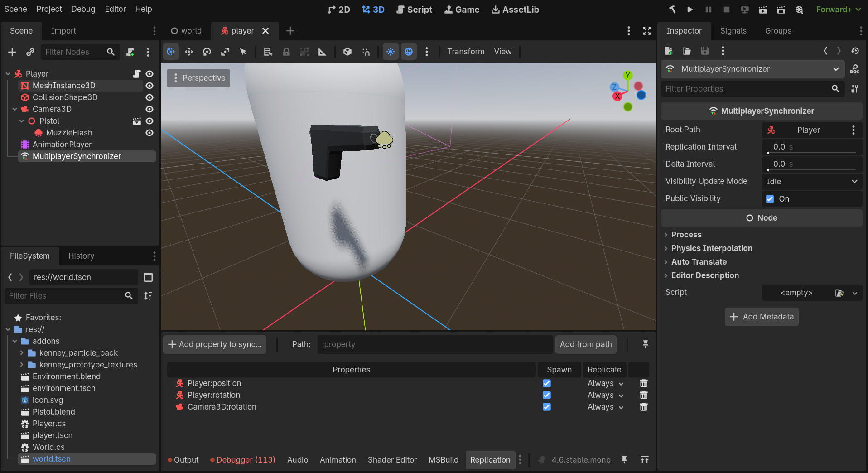Select the Scale mode tool

point(225,52)
